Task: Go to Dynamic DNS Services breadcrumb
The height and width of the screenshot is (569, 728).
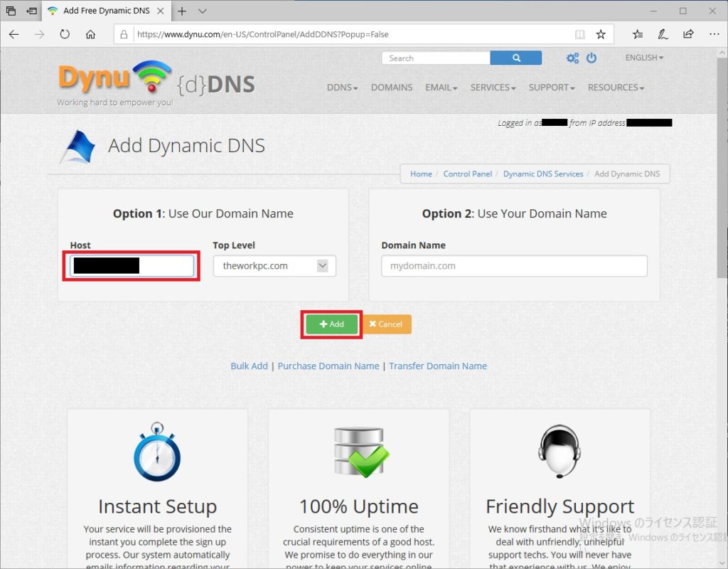Action: pyautogui.click(x=543, y=174)
